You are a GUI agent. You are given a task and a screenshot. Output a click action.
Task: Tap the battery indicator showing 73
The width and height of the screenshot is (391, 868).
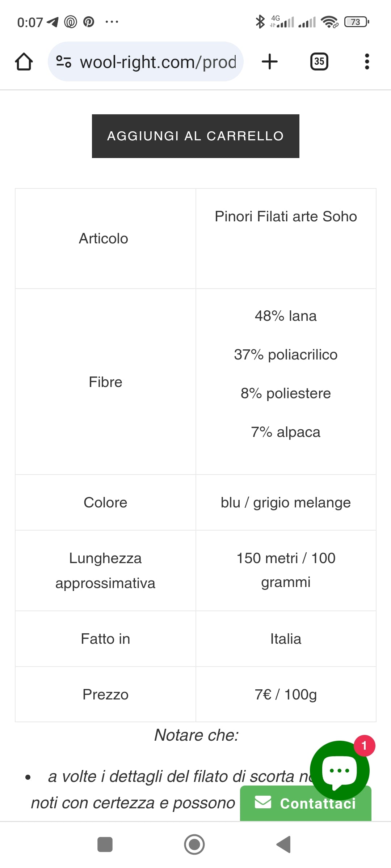click(357, 22)
